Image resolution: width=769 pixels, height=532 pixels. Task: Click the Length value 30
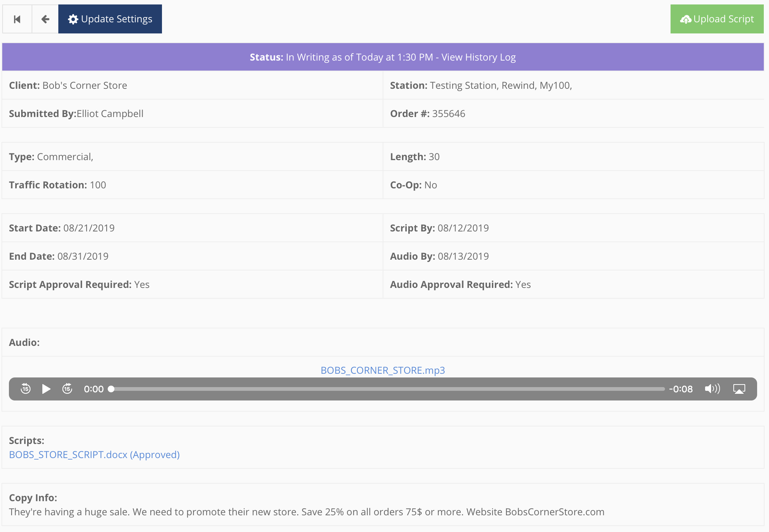pyautogui.click(x=434, y=157)
